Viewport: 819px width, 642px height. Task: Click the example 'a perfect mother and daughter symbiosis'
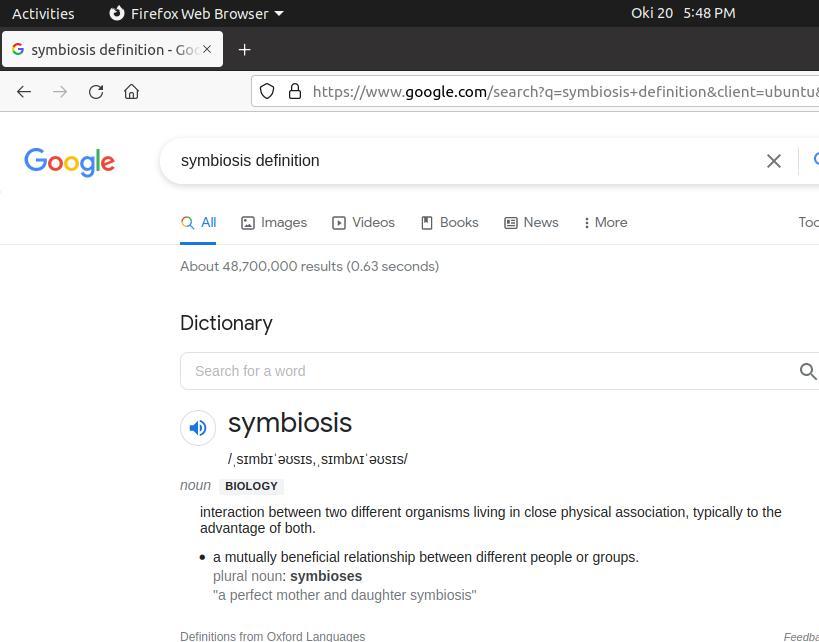click(x=345, y=596)
